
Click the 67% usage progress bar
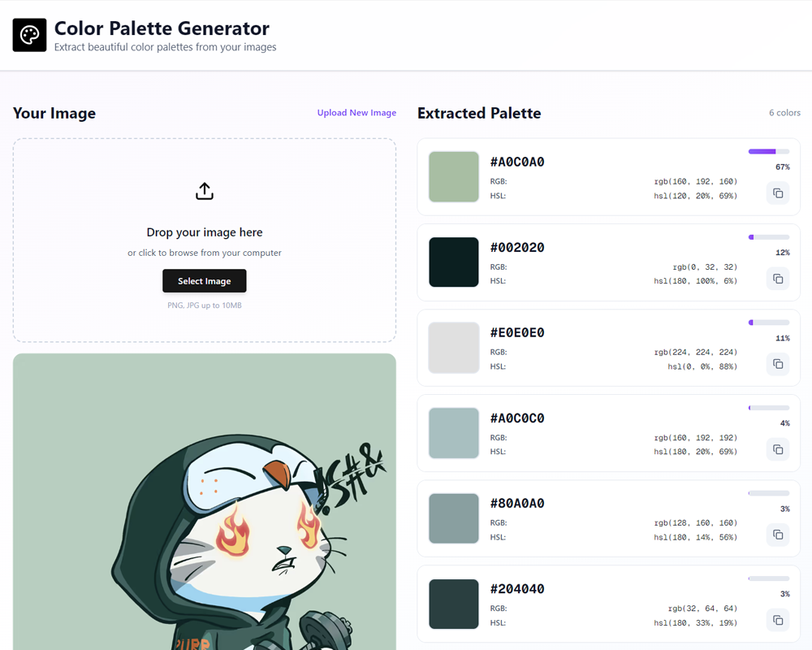click(768, 151)
